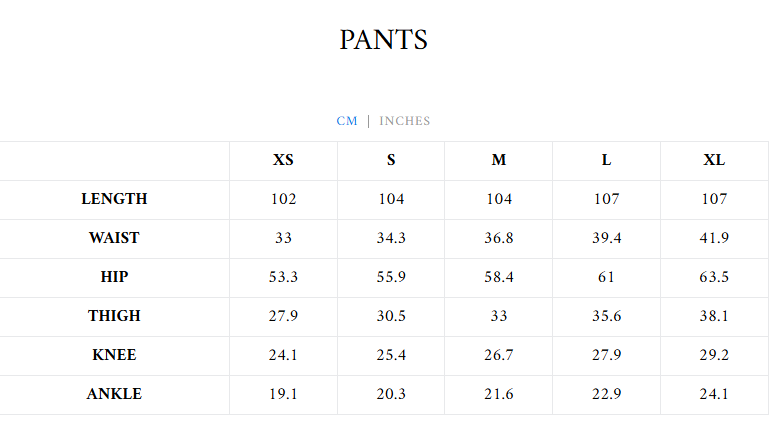776x431 pixels.
Task: Click the XL waist value 41.9
Action: tap(714, 238)
